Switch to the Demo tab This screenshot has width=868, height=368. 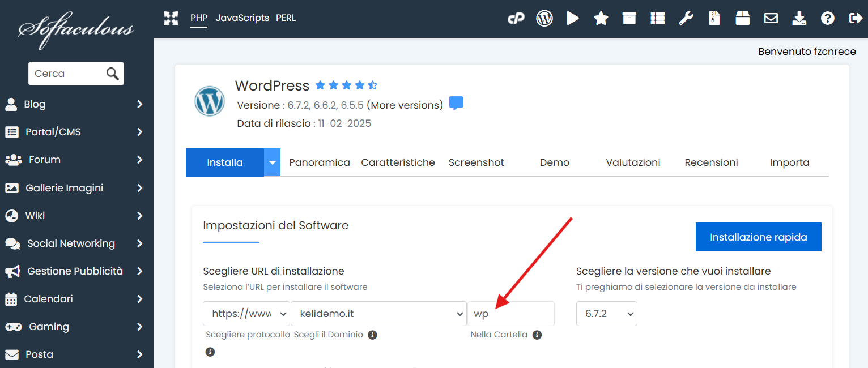555,162
